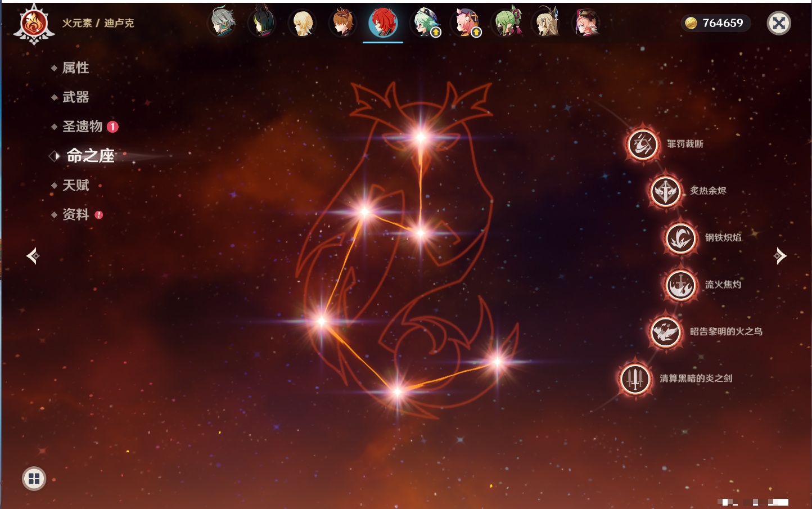This screenshot has height=509, width=812.
Task: Open the 罪罚裁断 constellation node
Action: click(x=642, y=144)
